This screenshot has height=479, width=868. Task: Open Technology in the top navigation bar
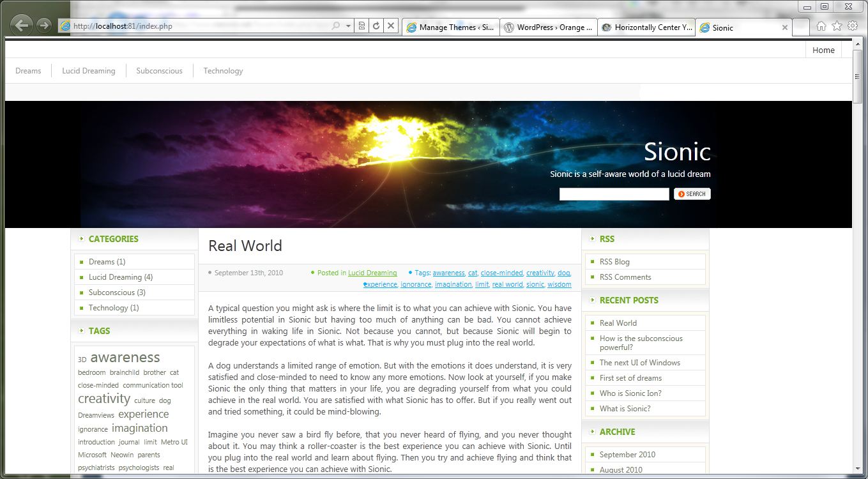coord(223,71)
